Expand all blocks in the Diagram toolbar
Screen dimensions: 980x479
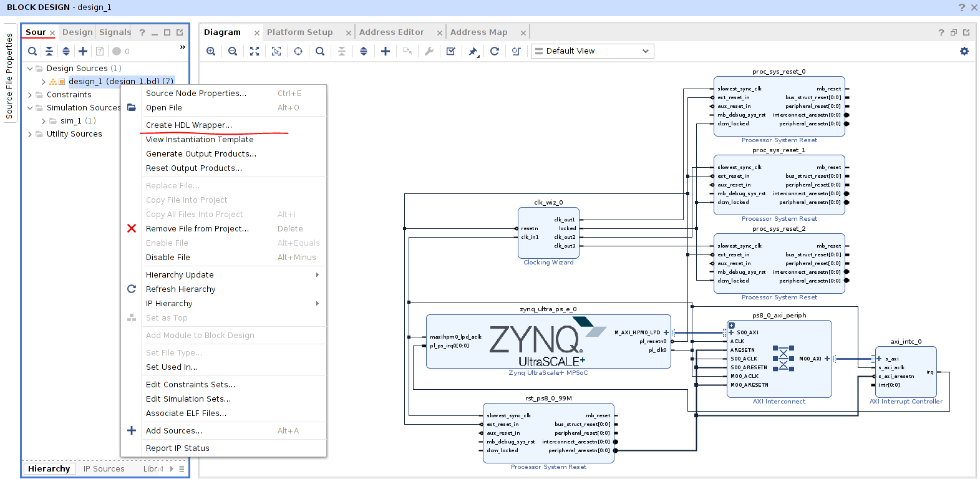tap(364, 51)
